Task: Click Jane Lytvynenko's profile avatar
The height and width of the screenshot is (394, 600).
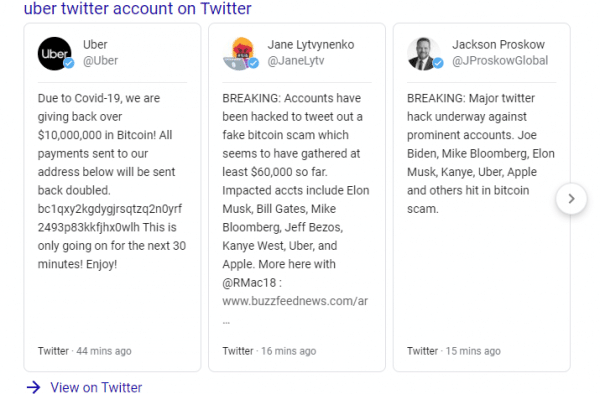Action: [x=239, y=54]
